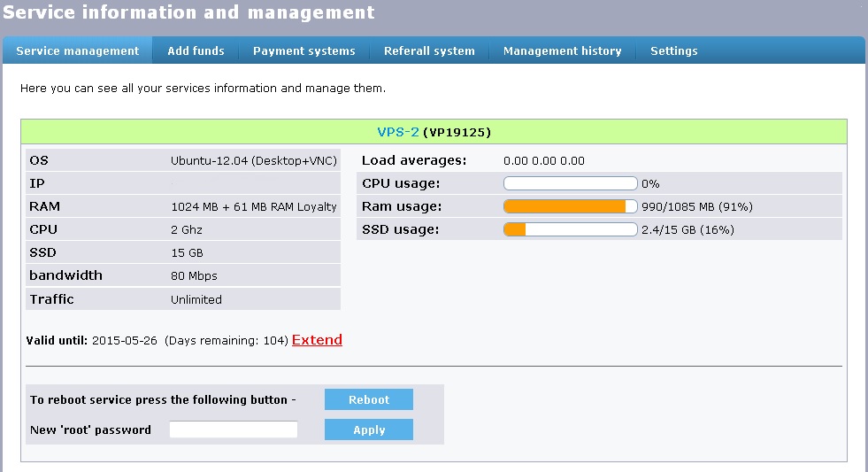Click the service ID (VP19125)
This screenshot has width=868, height=472.
click(457, 132)
